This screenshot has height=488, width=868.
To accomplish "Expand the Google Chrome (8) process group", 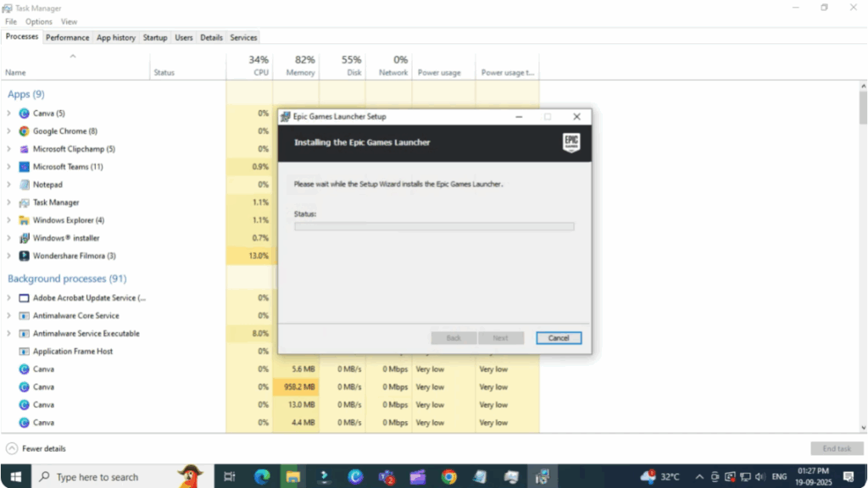I will click(x=8, y=131).
